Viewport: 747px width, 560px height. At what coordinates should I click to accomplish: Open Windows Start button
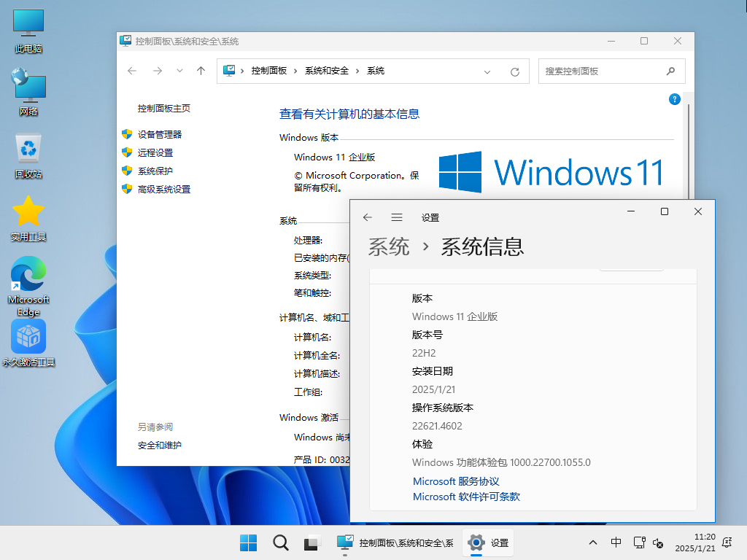[248, 542]
